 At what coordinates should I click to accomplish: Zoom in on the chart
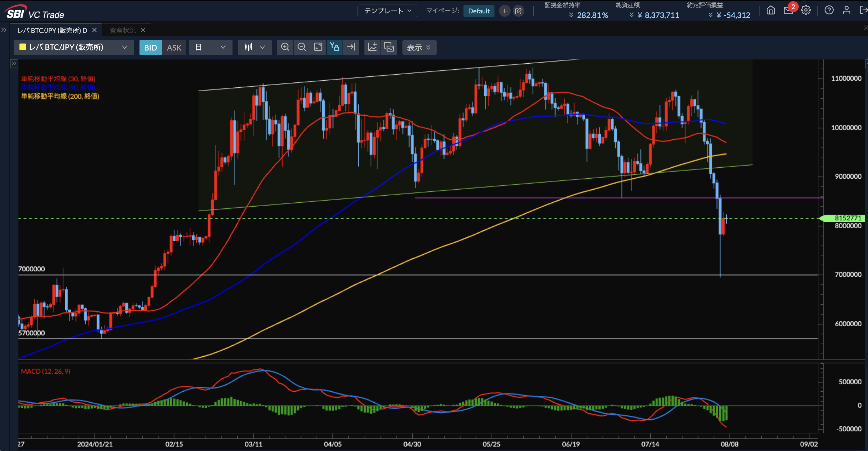click(285, 47)
